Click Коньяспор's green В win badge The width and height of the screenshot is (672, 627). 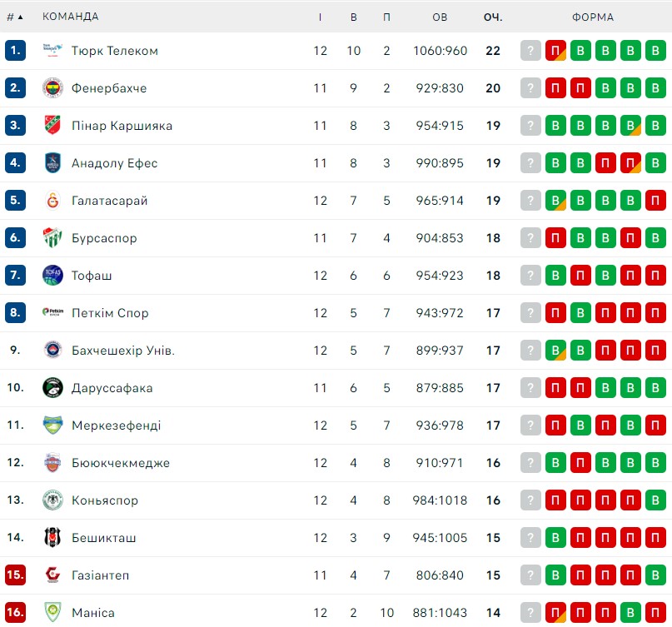click(655, 500)
